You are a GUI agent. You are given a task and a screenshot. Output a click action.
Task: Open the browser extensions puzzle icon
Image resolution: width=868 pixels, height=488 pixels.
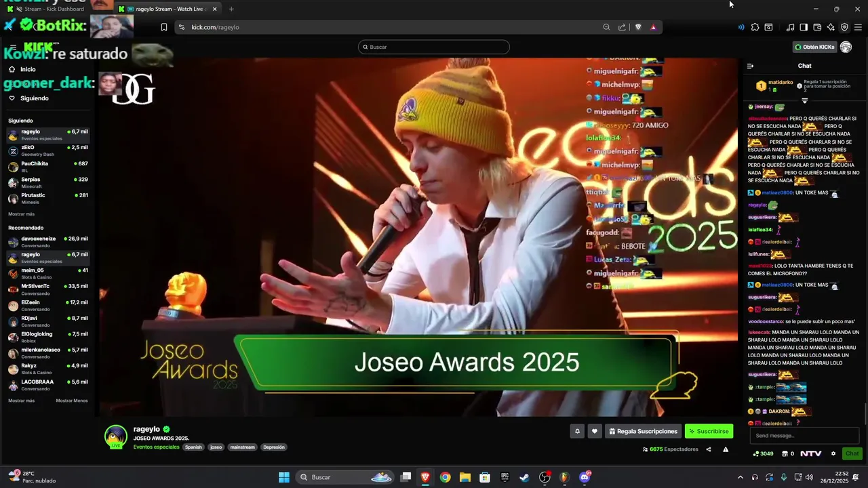pos(755,27)
